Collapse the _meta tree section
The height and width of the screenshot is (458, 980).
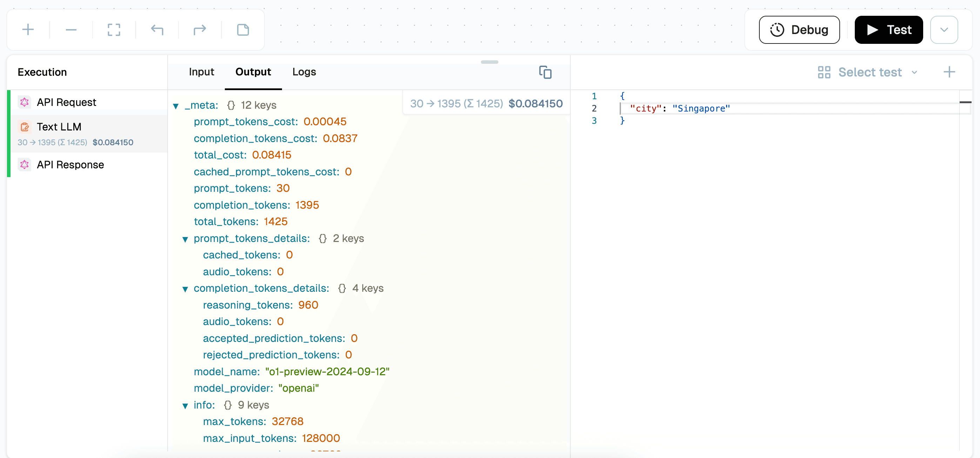175,106
